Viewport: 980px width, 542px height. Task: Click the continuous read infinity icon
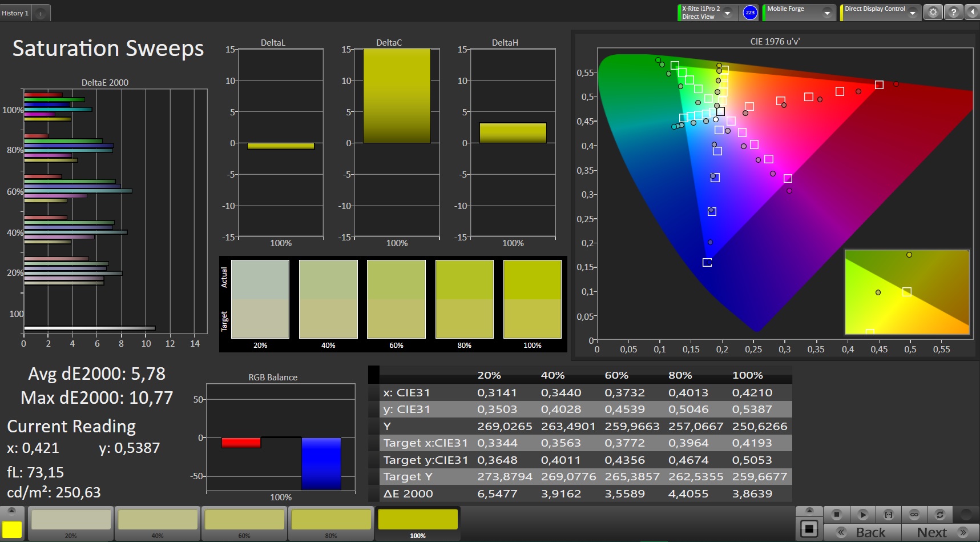tap(914, 515)
